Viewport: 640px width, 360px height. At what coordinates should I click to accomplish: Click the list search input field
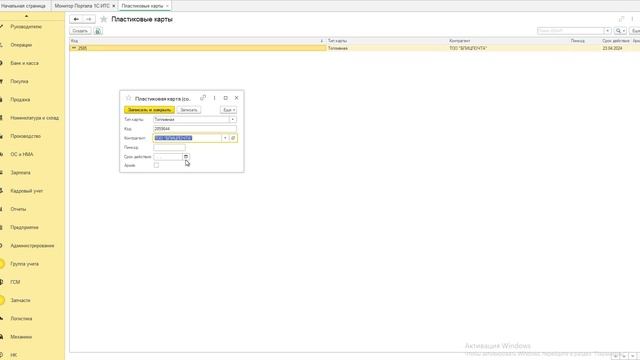click(571, 31)
